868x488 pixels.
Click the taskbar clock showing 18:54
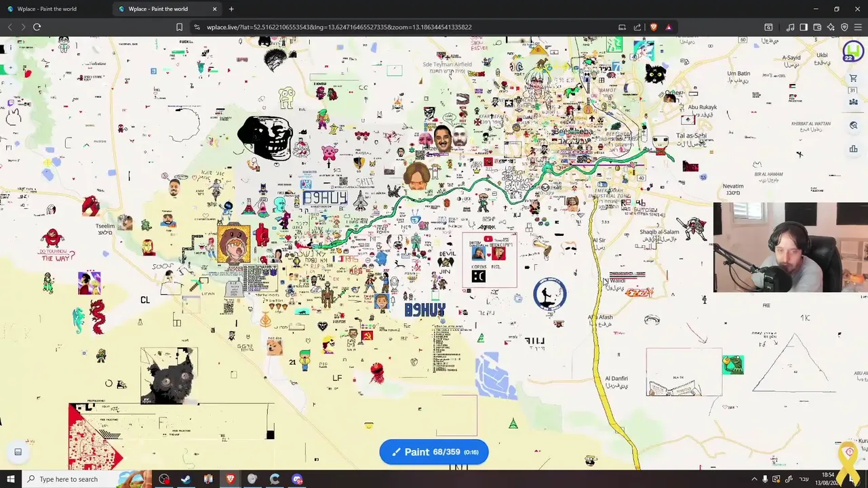coord(828,479)
